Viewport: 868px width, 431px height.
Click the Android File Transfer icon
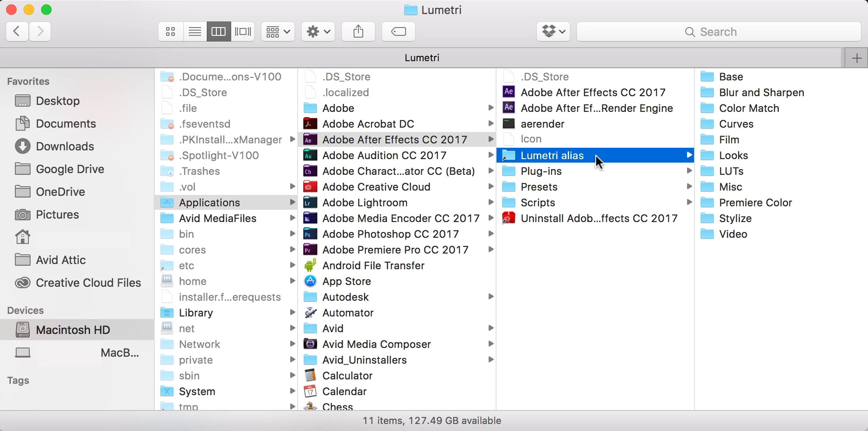(310, 265)
